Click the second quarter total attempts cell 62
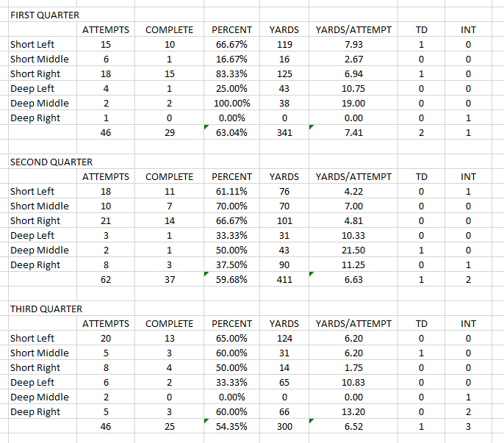 pyautogui.click(x=106, y=280)
